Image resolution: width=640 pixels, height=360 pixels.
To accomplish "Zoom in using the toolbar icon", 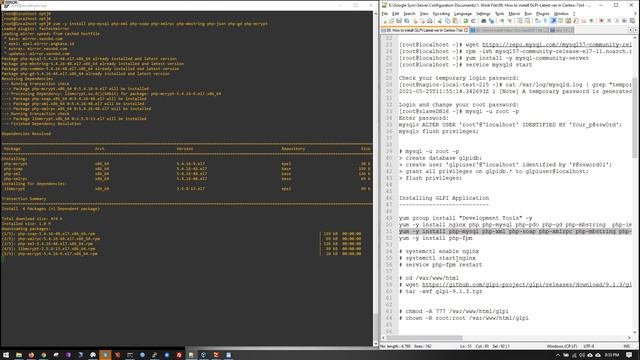I will tap(502, 21).
